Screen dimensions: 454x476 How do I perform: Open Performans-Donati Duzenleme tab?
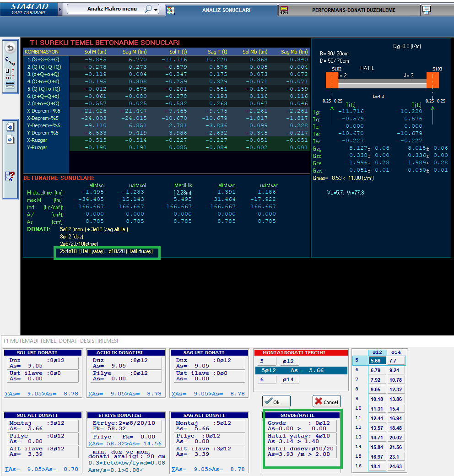353,10
